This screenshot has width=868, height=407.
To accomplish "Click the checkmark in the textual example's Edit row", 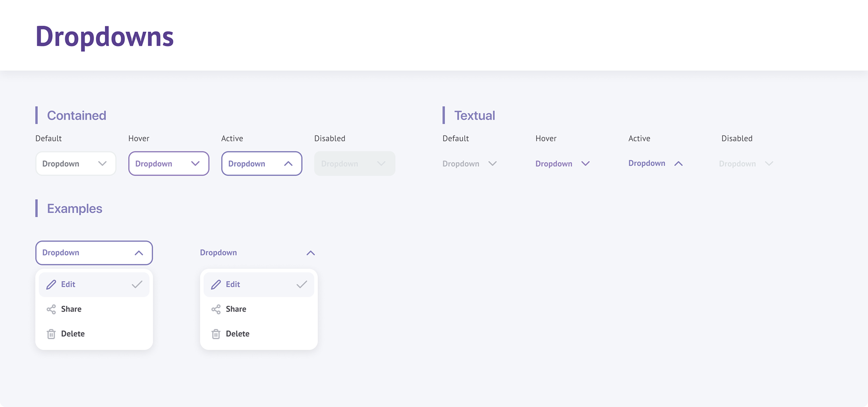I will [x=302, y=285].
